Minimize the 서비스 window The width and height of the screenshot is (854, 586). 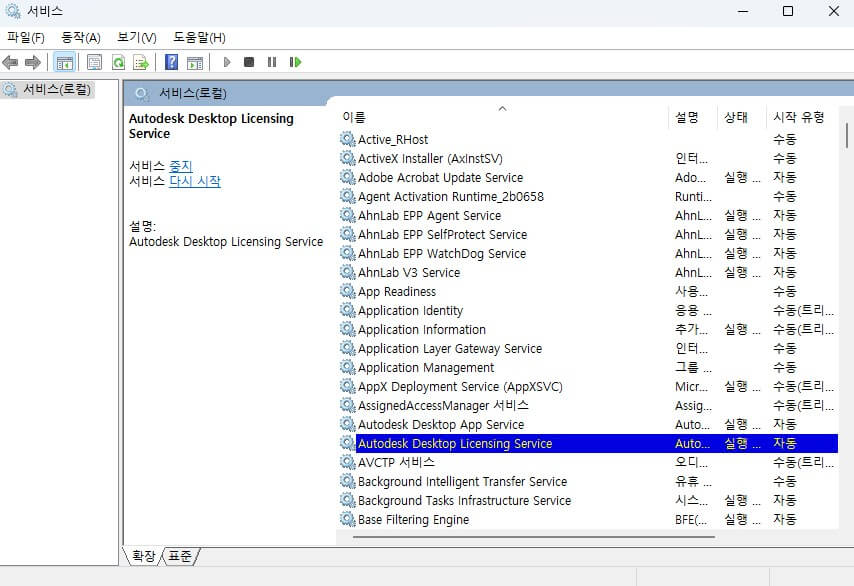coord(743,11)
